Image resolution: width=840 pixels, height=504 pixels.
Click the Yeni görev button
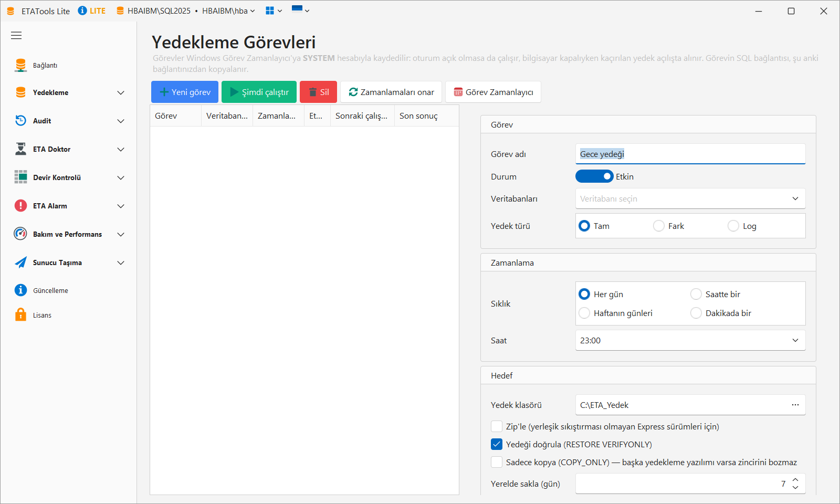185,92
